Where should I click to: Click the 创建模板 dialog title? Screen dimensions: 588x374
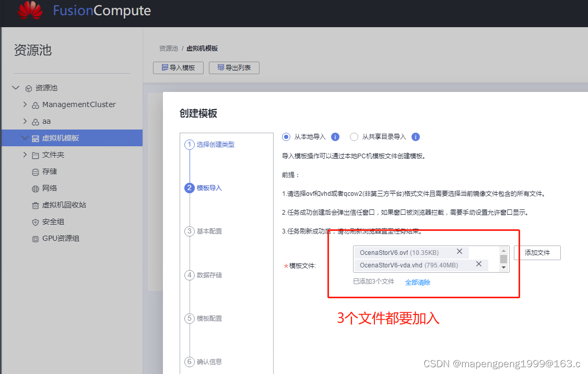[198, 113]
